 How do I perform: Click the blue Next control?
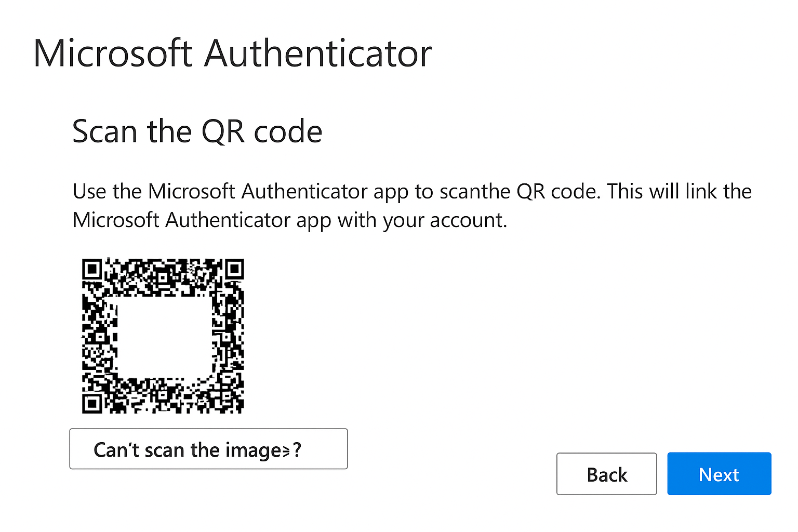coord(719,474)
